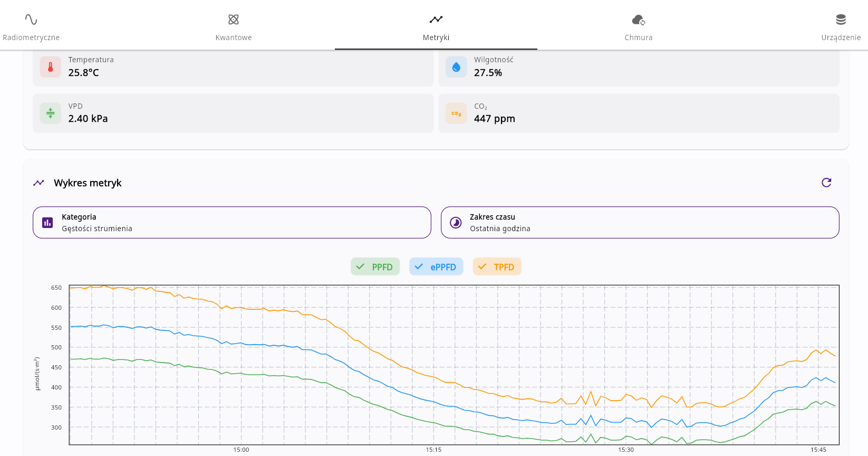Image resolution: width=868 pixels, height=456 pixels.
Task: Disable the ePPFD series chip
Action: pyautogui.click(x=436, y=267)
